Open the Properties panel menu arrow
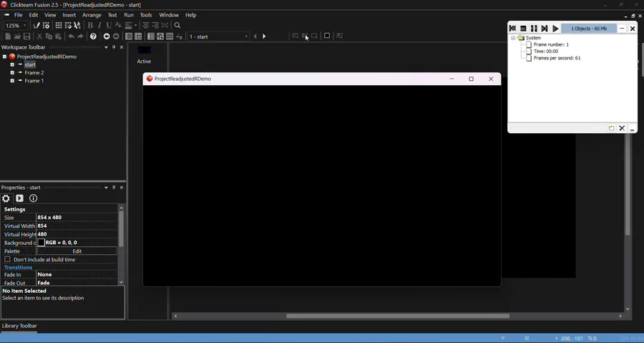Image resolution: width=644 pixels, height=343 pixels. point(106,188)
